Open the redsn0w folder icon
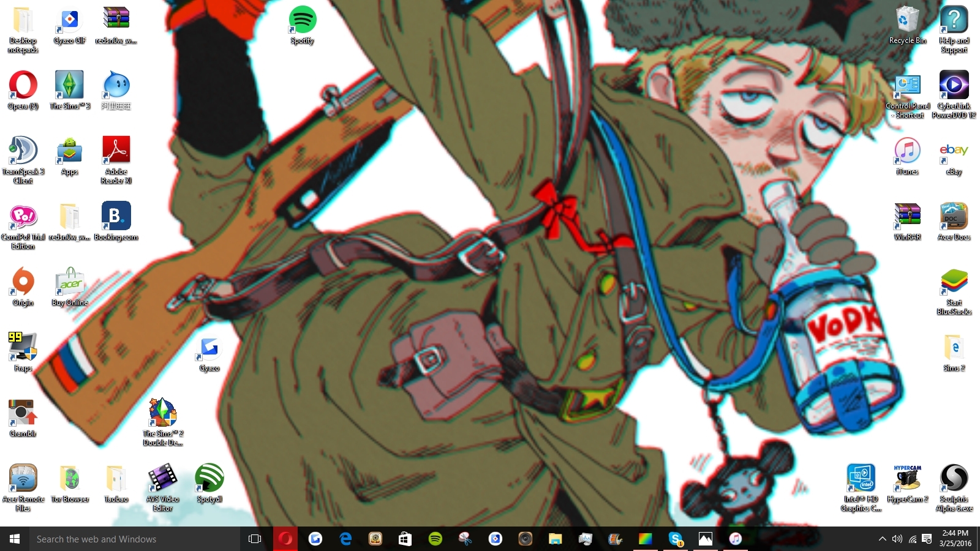Screen dimensions: 980x551 [70, 221]
